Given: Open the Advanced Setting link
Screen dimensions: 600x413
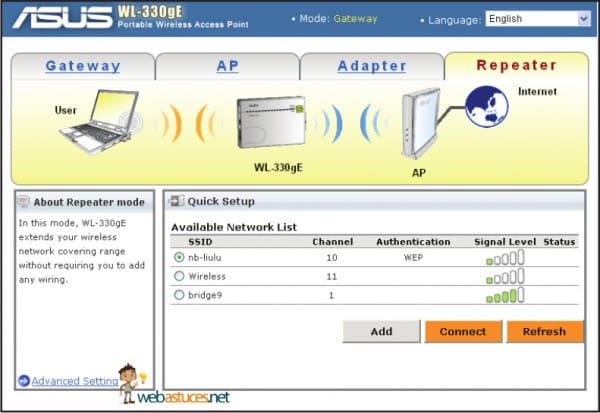Looking at the screenshot, I should click(75, 381).
